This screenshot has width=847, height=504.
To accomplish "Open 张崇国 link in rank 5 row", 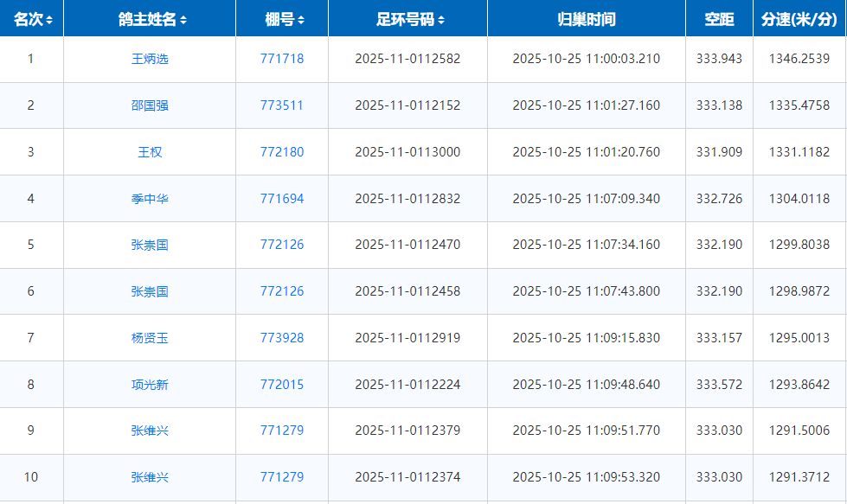I will pos(150,245).
